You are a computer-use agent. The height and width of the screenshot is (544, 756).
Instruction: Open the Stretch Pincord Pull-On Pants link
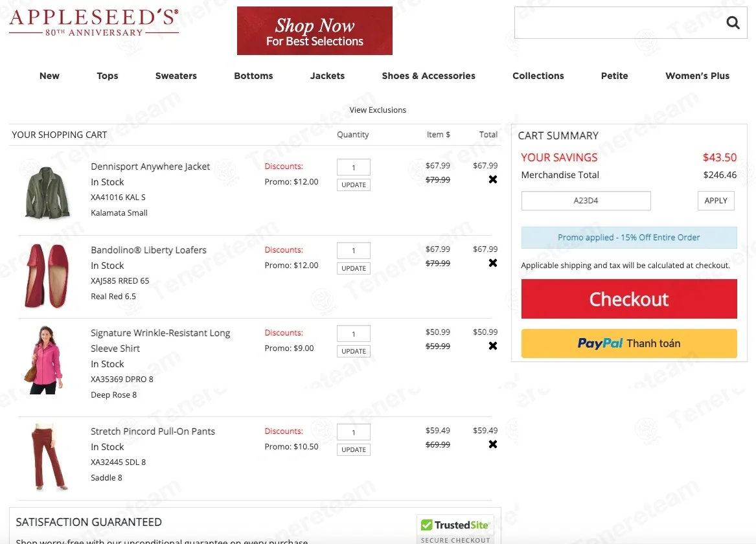(x=153, y=431)
